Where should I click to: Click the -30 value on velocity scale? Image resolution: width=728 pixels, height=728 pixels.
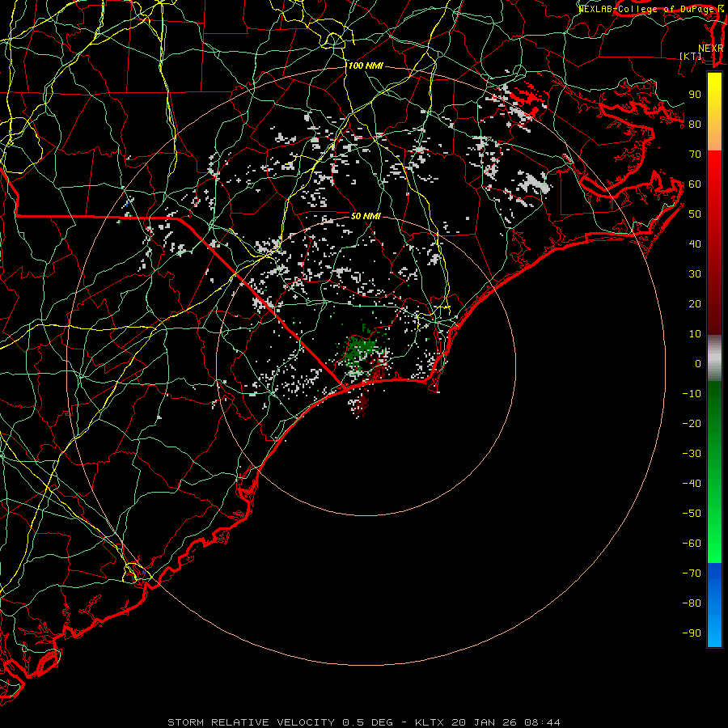[692, 454]
